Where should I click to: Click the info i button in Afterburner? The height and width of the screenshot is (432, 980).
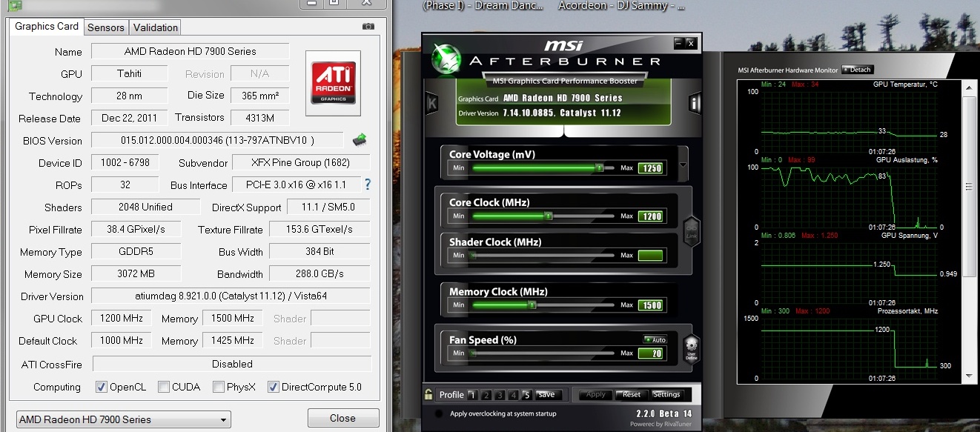click(695, 103)
